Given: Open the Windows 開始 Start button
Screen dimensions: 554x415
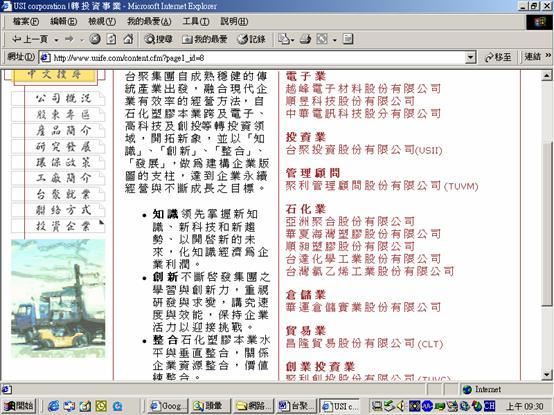Looking at the screenshot, I should 19,406.
